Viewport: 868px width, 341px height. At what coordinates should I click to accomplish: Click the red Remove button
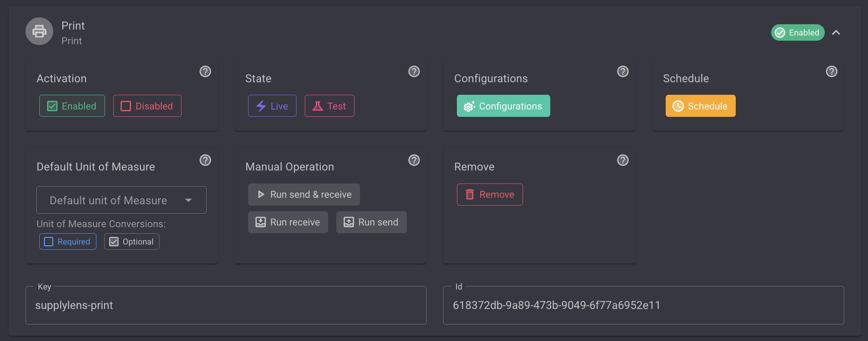(490, 195)
